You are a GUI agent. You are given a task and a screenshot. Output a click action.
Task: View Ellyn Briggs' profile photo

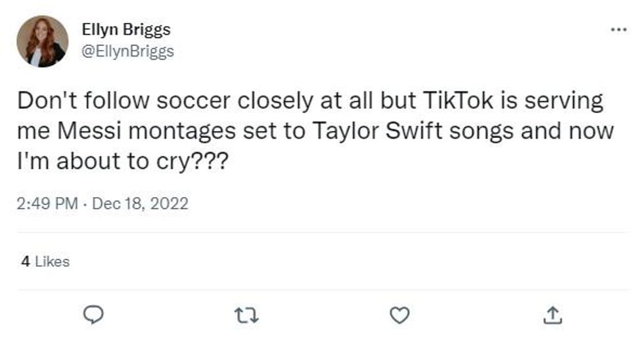(x=43, y=41)
